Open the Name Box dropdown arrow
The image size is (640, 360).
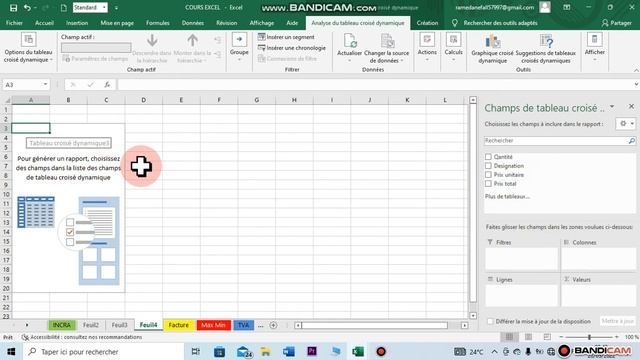(45, 84)
